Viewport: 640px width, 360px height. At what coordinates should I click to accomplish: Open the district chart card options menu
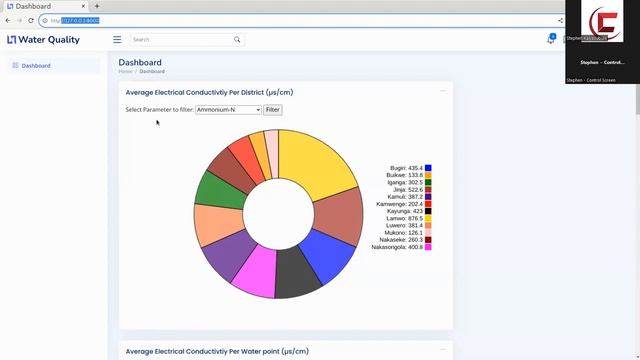pyautogui.click(x=443, y=91)
